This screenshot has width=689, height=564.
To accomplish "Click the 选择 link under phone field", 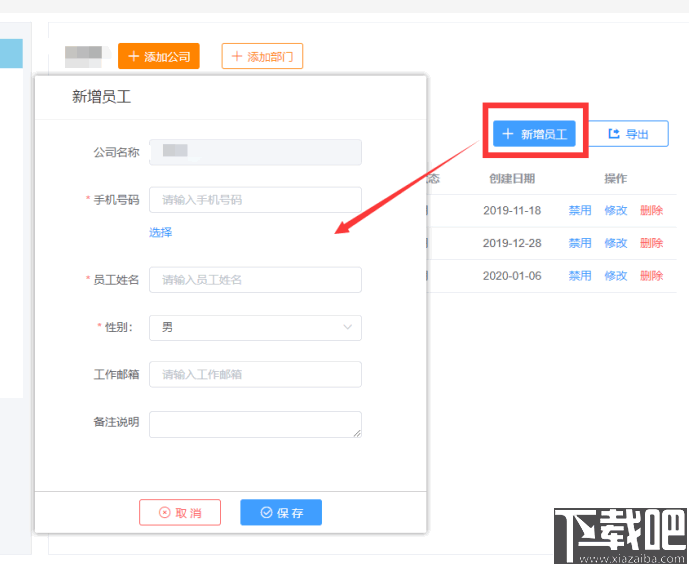I will coord(160,232).
